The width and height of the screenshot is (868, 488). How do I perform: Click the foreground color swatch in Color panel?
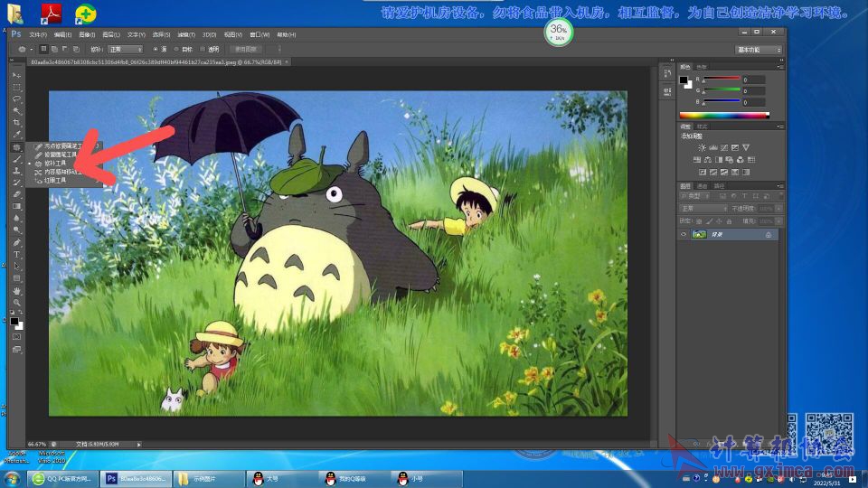[684, 80]
